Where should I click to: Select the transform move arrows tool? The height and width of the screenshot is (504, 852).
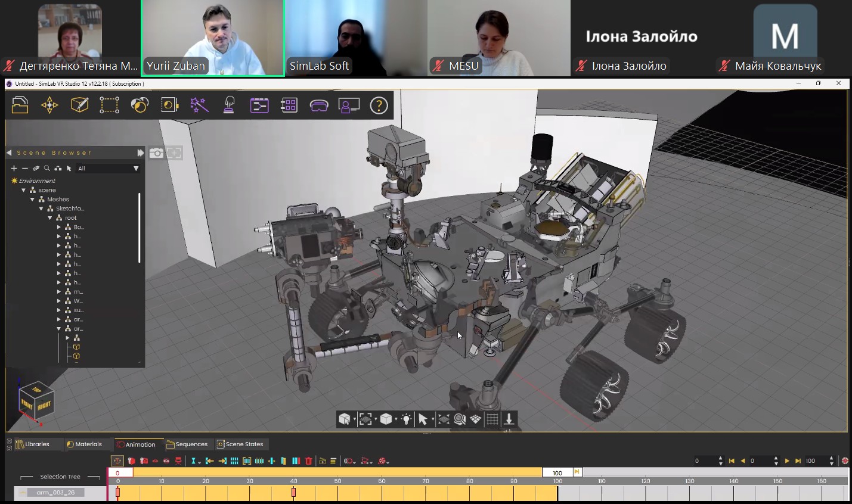(49, 105)
